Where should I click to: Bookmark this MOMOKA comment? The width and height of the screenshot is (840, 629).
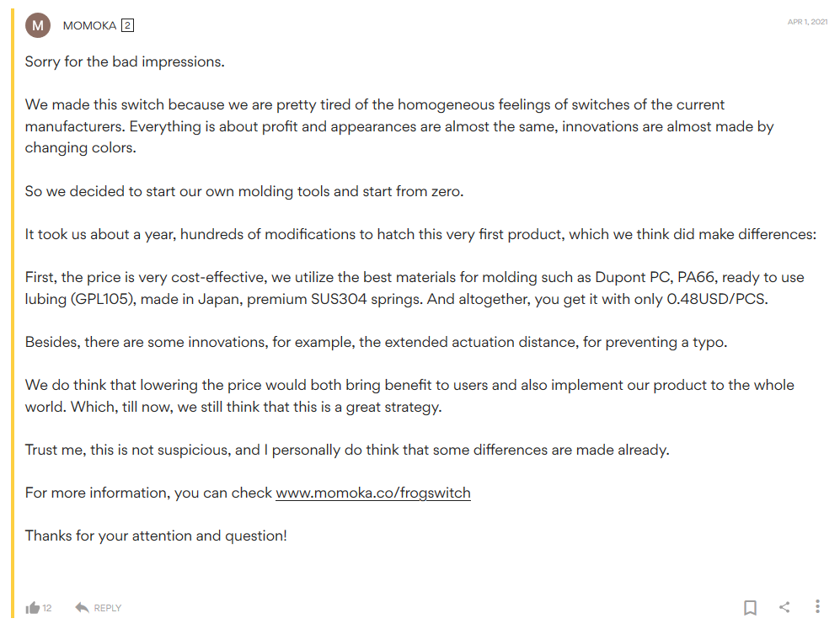coord(750,608)
